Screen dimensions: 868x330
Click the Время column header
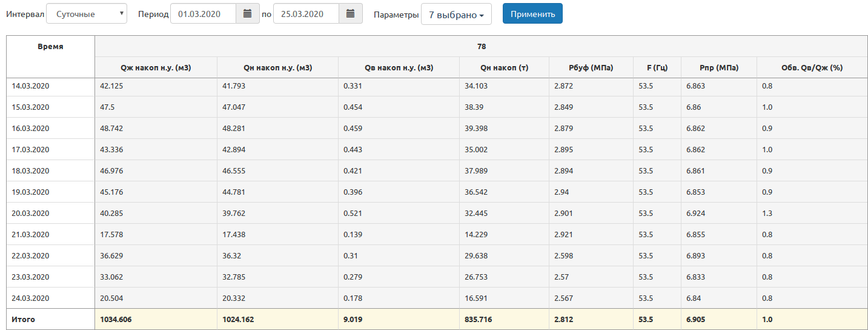click(50, 47)
